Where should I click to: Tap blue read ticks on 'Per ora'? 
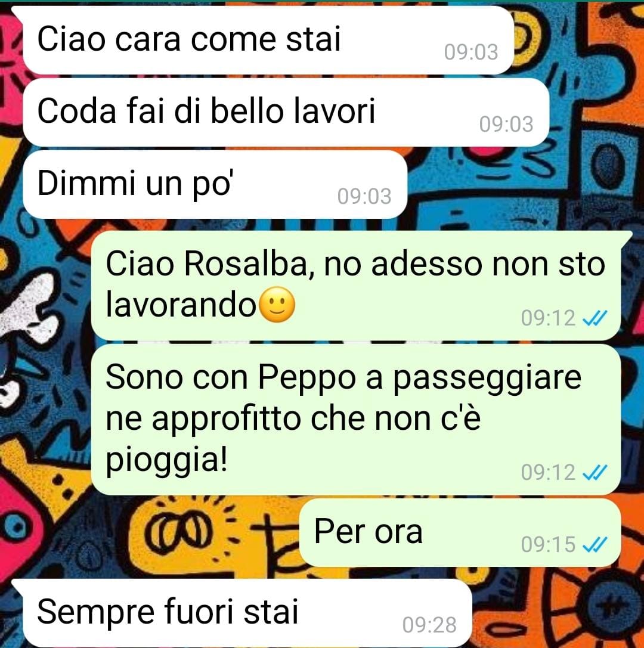(x=595, y=544)
